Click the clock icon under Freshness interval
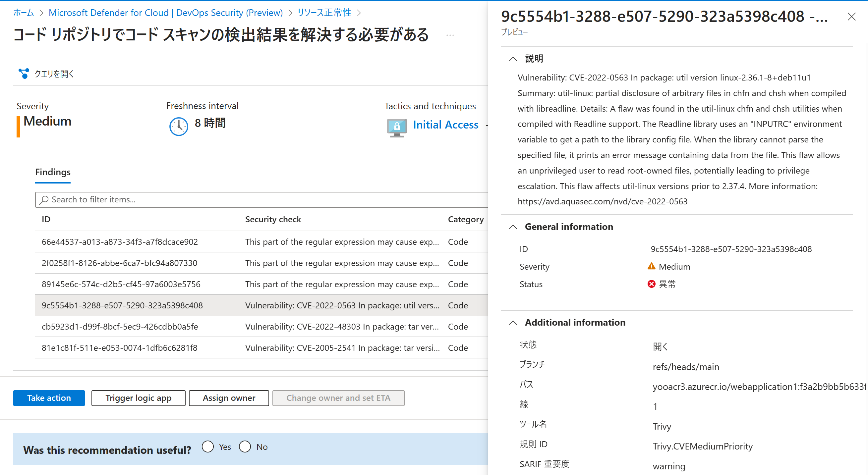The image size is (868, 475). 179,127
